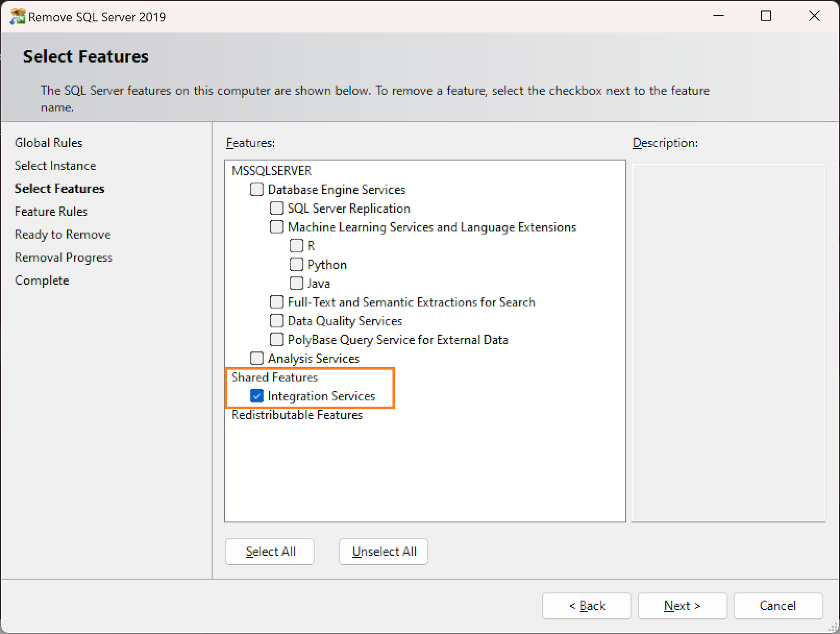Check the Data Quality Services checkbox
Image resolution: width=840 pixels, height=634 pixels.
(277, 320)
